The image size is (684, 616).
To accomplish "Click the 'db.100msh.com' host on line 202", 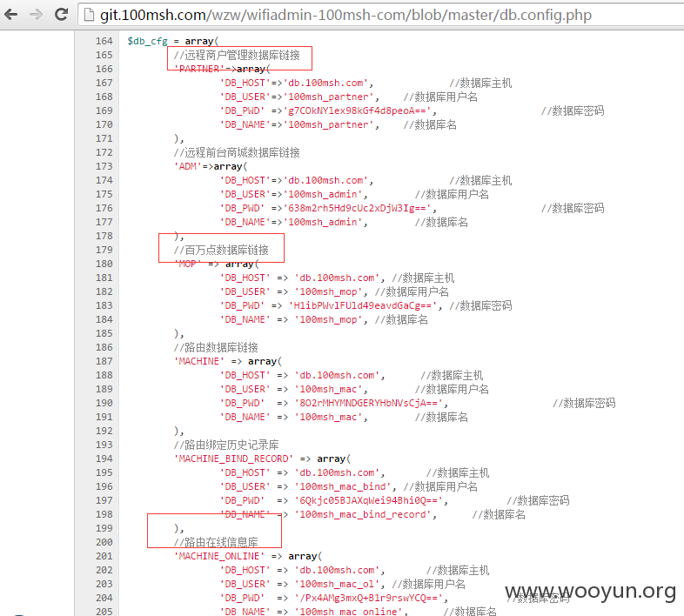I will (337, 570).
